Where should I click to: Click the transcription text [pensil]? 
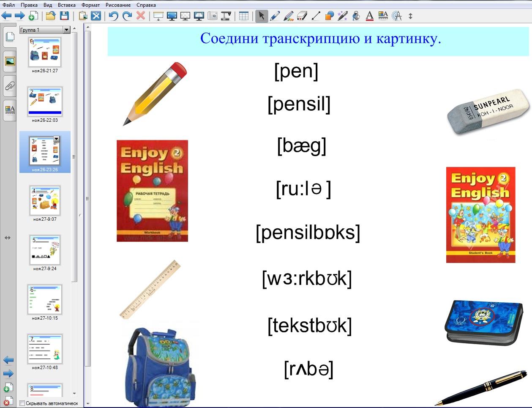pyautogui.click(x=299, y=104)
